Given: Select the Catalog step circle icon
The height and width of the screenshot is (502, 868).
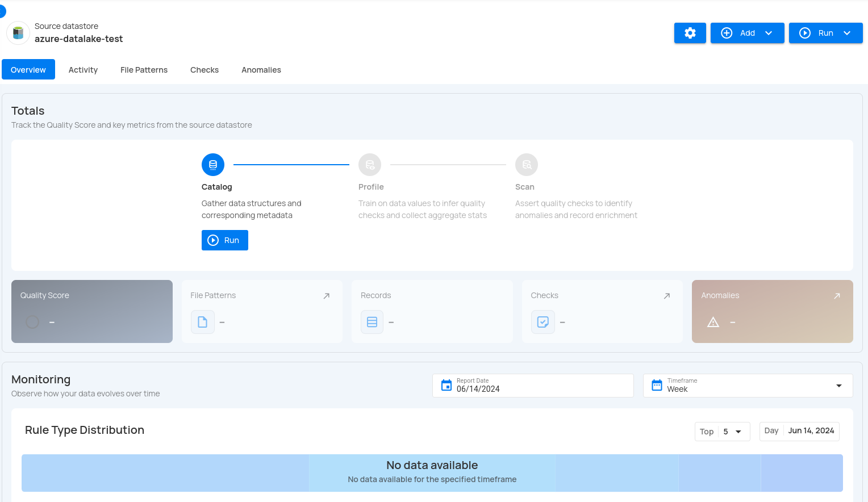Looking at the screenshot, I should [x=213, y=165].
